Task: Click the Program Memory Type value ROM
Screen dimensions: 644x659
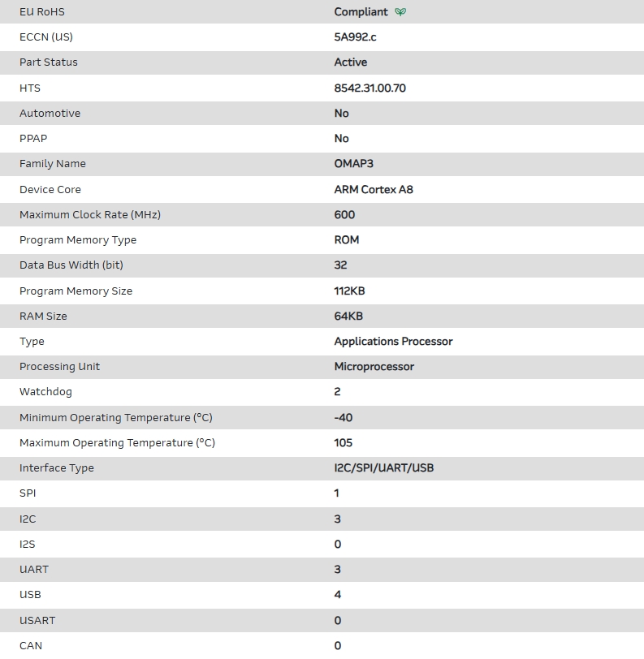Action: (347, 240)
